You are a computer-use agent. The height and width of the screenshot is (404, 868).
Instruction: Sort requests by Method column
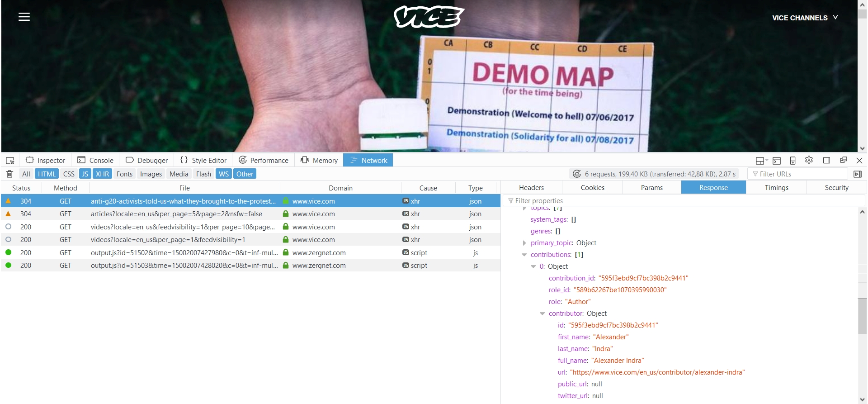click(x=65, y=188)
